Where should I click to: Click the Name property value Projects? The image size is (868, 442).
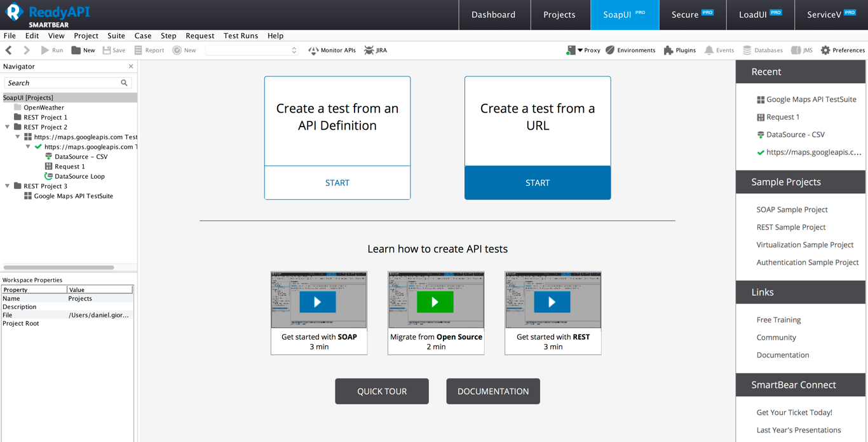click(80, 298)
